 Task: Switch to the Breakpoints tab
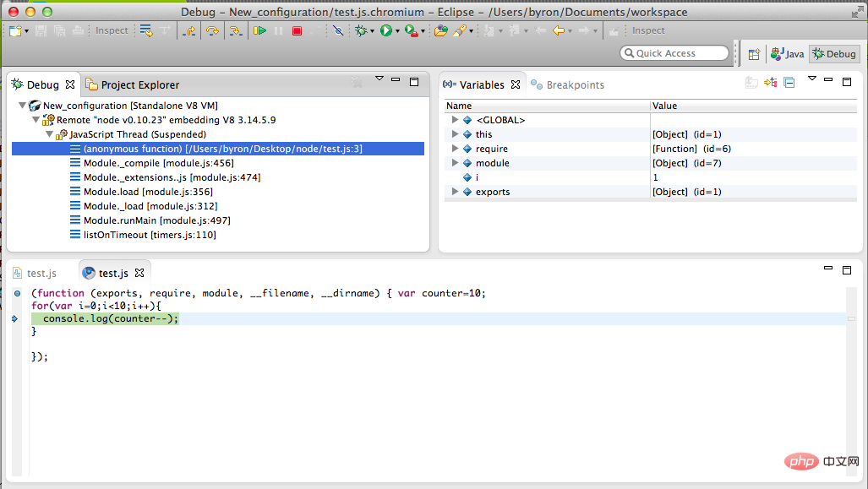(x=567, y=84)
